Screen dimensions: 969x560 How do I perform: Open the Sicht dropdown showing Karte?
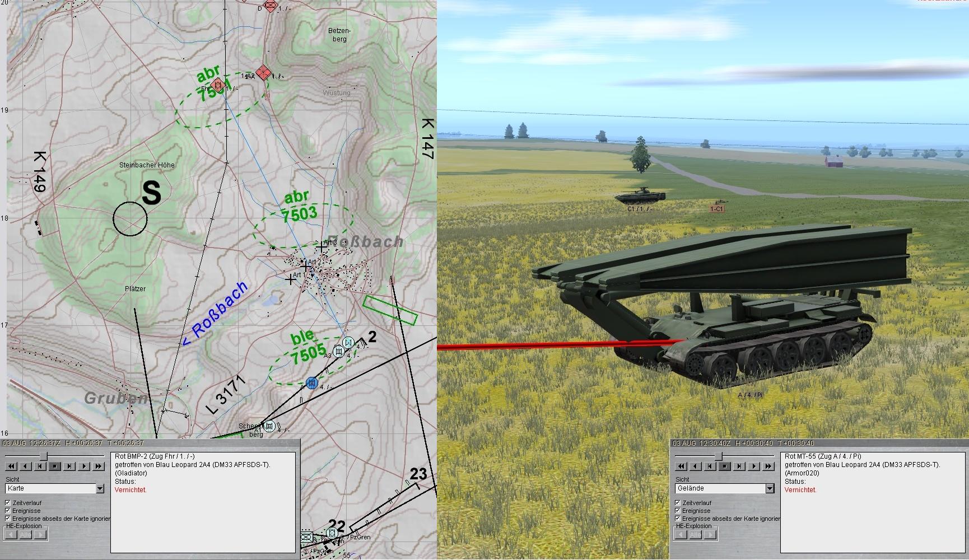[100, 489]
